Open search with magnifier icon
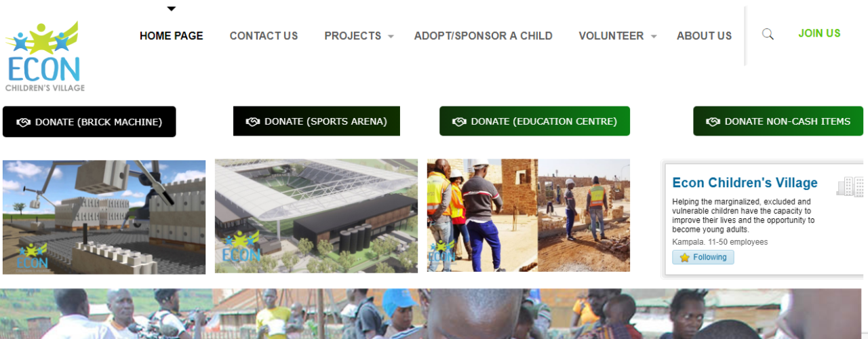The image size is (868, 339). 768,34
